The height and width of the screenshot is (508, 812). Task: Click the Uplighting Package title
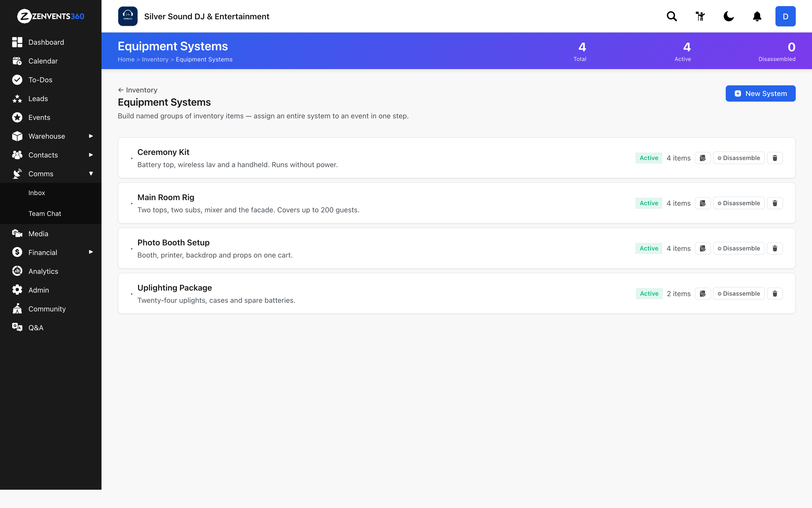(175, 288)
